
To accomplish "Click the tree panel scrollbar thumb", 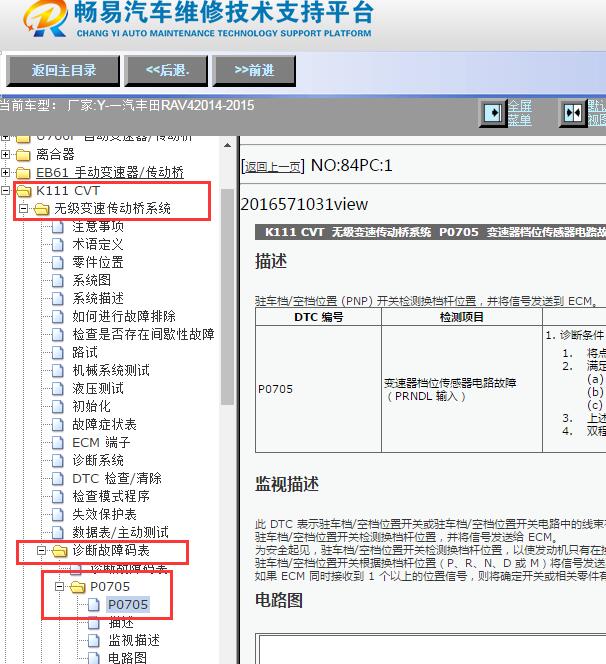I will [227, 297].
